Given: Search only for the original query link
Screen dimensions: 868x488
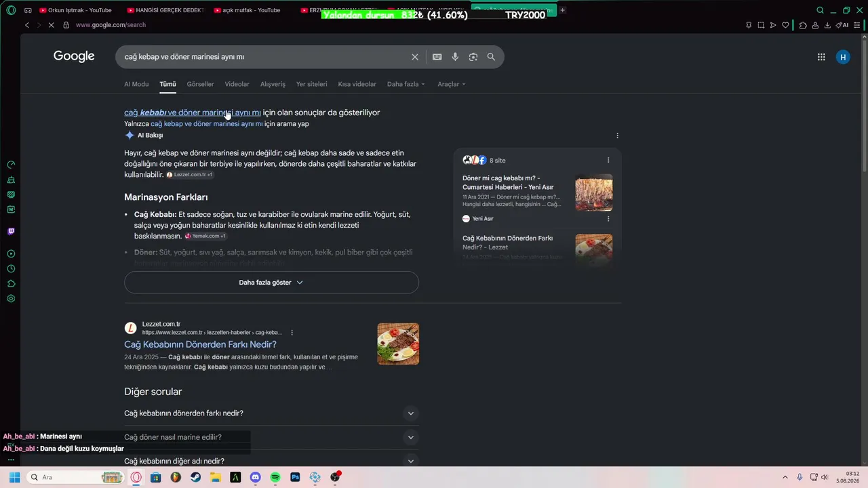Looking at the screenshot, I should point(207,124).
